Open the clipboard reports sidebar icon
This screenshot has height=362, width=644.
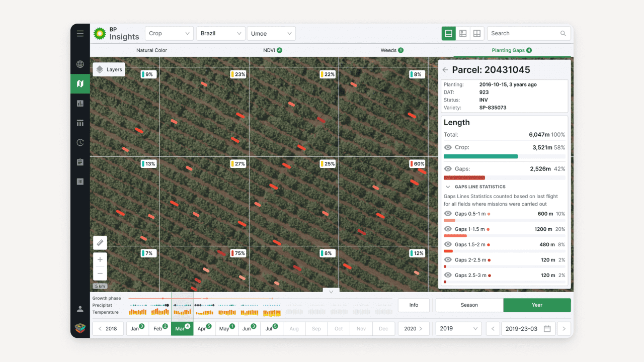point(80,162)
